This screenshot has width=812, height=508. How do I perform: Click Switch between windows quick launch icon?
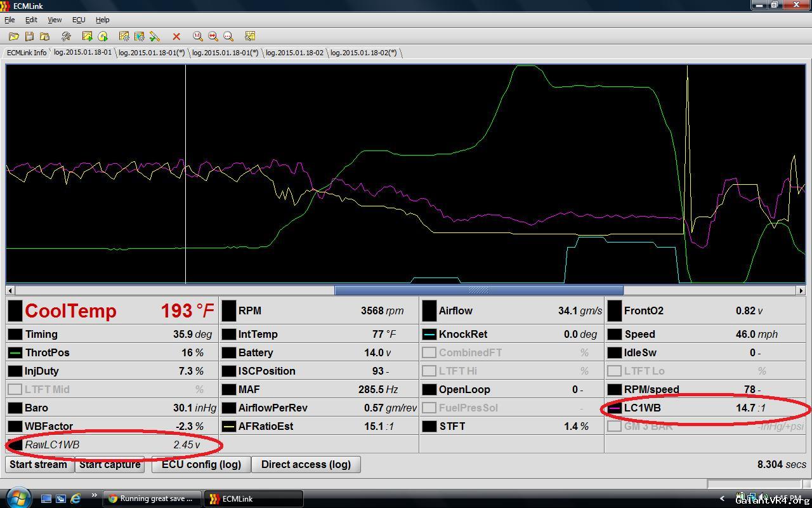point(61,498)
